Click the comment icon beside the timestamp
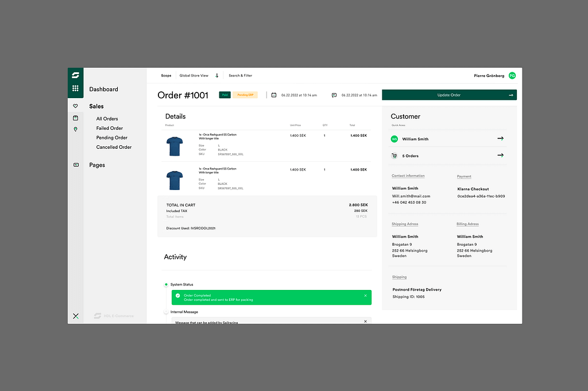 click(x=334, y=95)
